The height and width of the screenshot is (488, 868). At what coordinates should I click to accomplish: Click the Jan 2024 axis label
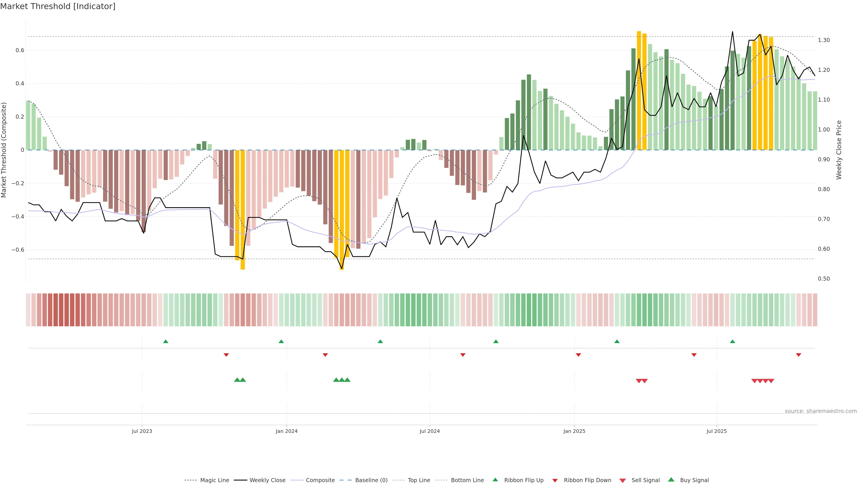point(286,431)
